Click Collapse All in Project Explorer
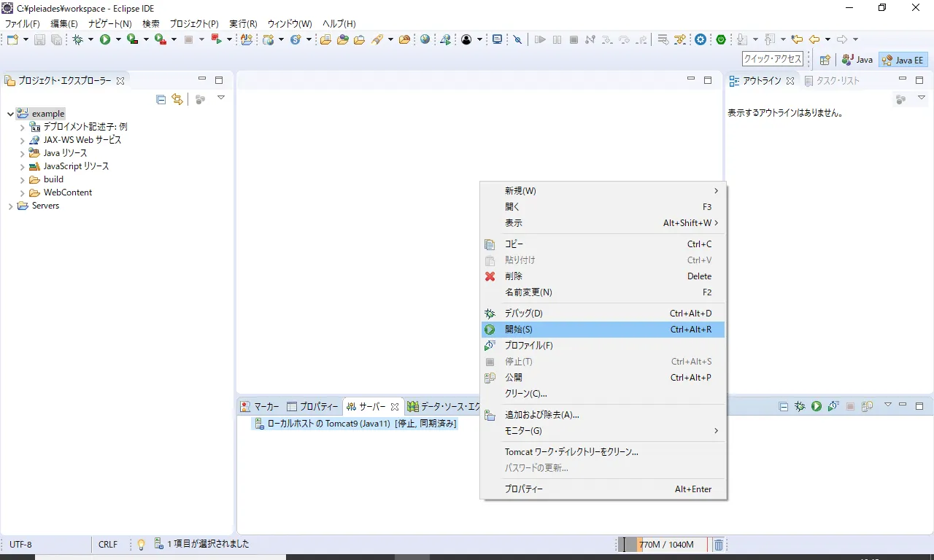 pyautogui.click(x=161, y=99)
